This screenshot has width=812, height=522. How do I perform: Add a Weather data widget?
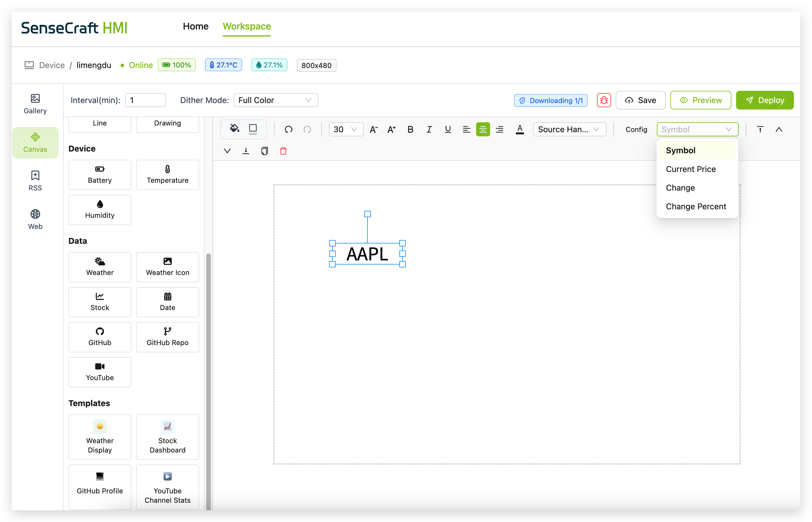pyautogui.click(x=100, y=267)
